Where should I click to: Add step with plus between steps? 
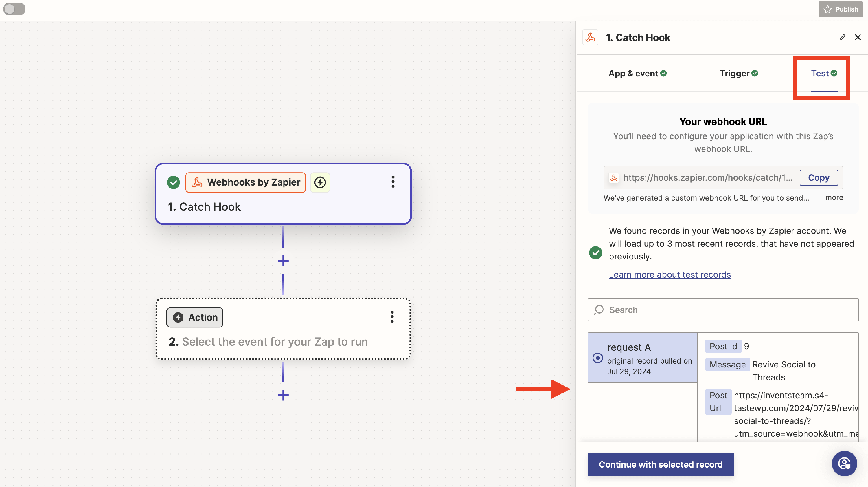pyautogui.click(x=283, y=261)
